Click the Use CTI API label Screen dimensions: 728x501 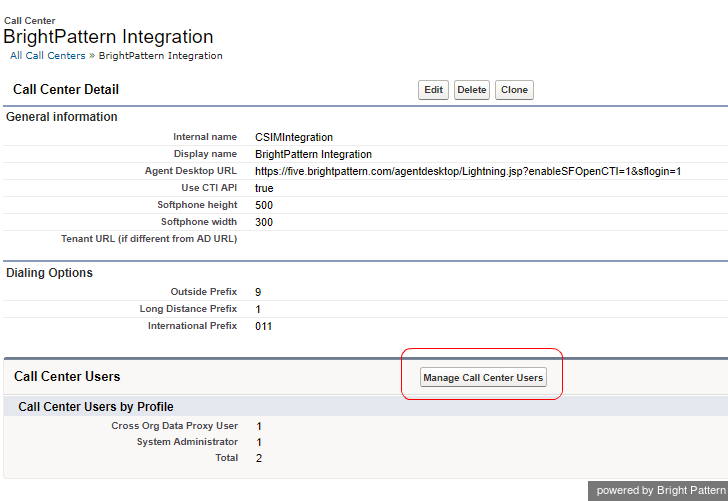209,188
